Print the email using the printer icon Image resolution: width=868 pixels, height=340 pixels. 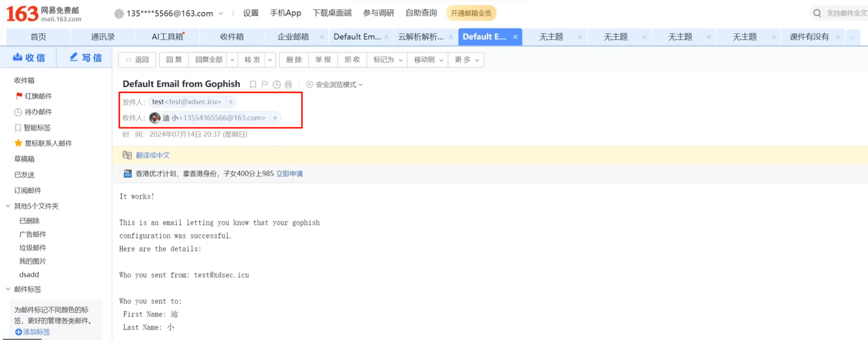pos(289,84)
